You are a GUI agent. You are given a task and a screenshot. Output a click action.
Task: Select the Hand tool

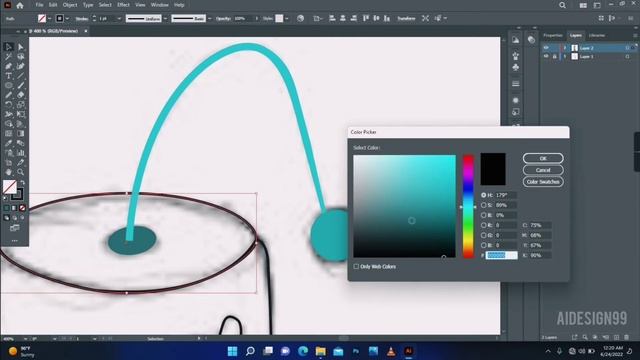pyautogui.click(x=9, y=172)
